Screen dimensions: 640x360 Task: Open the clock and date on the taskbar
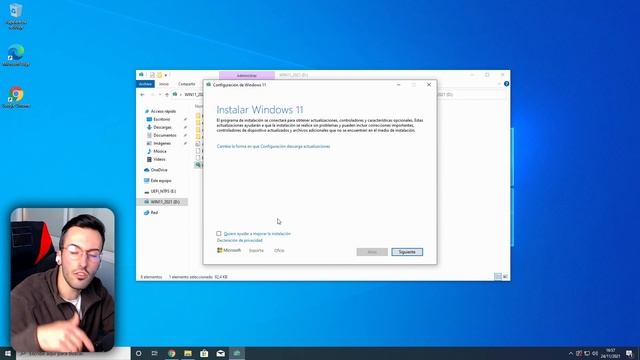pyautogui.click(x=611, y=353)
